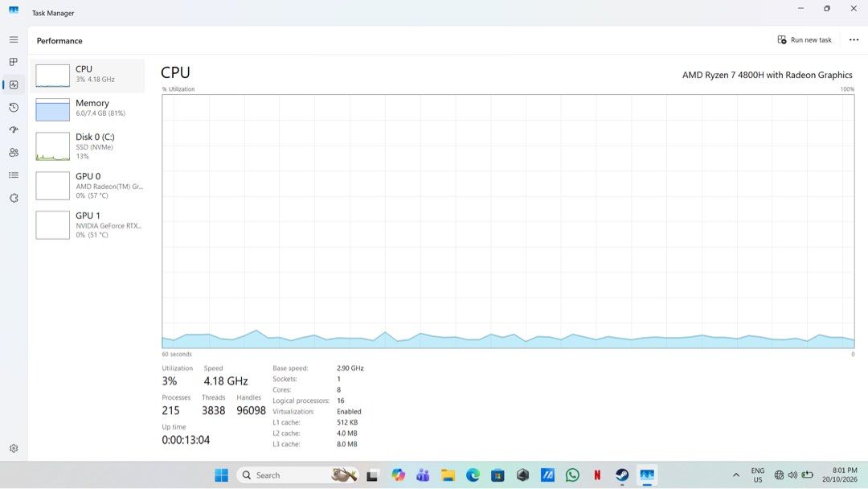Click the handles count 96098

coord(252,410)
